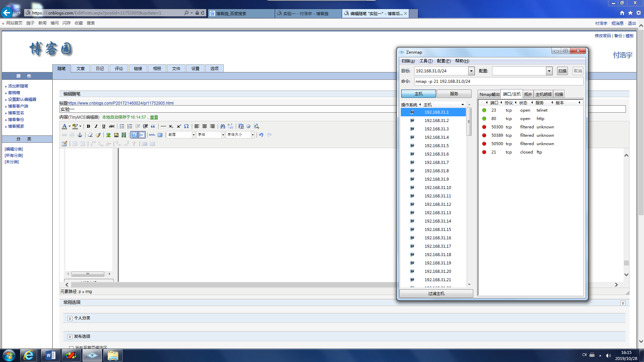
Task: Open the 字体大小 font size dropdown
Action: (253, 135)
